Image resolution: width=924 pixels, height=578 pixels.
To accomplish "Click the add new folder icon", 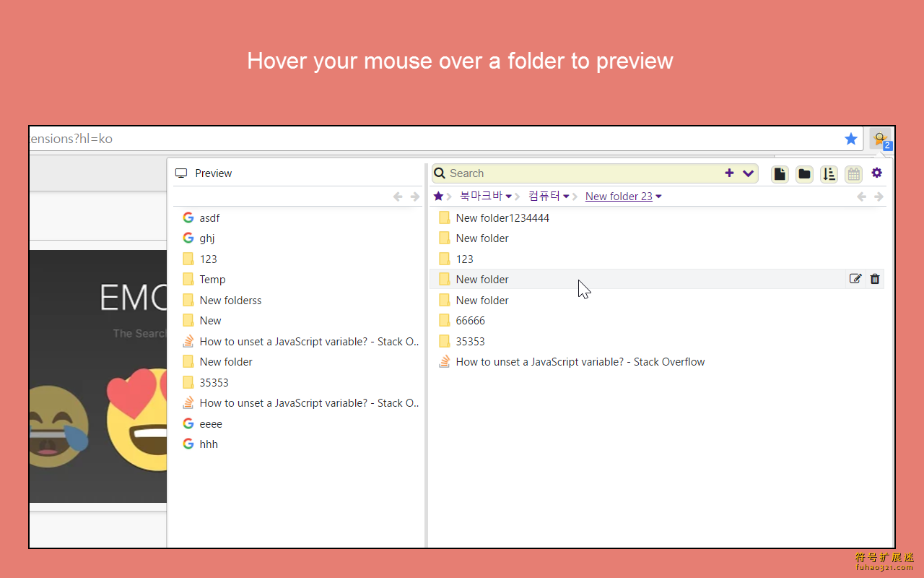I will (x=804, y=173).
